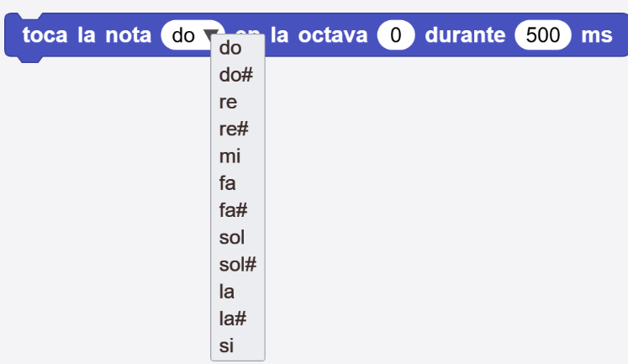Click the selected 'do' value in the block field

coord(183,35)
